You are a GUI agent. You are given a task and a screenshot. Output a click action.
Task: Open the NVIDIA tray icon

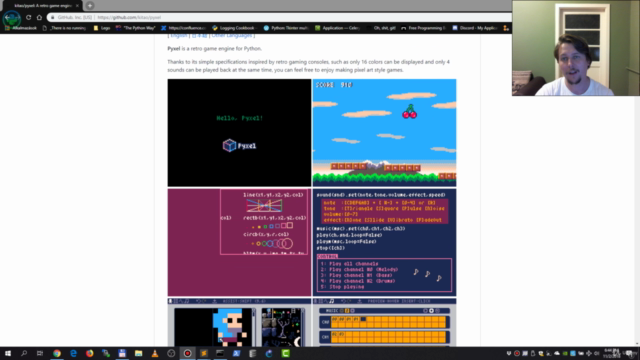pyautogui.click(x=565, y=353)
